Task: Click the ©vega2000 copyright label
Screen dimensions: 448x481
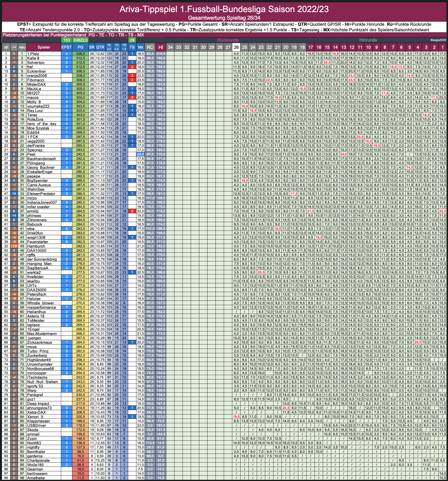Action: [x=438, y=40]
